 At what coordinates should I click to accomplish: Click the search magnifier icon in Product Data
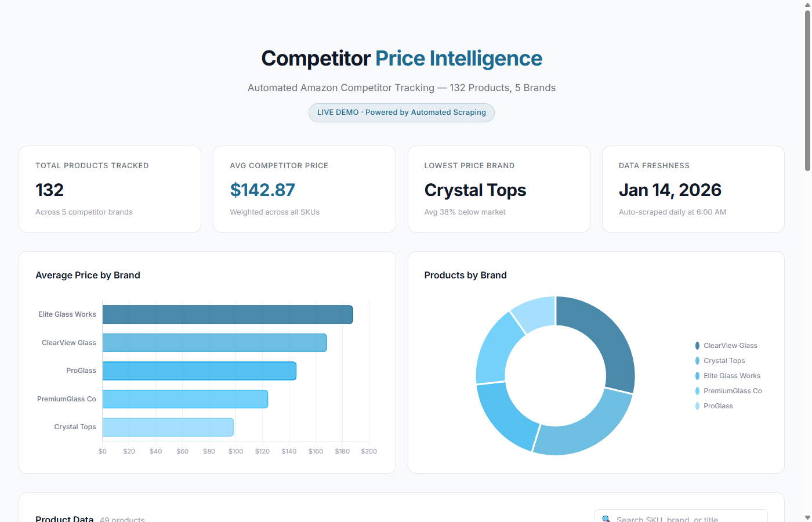pos(607,518)
